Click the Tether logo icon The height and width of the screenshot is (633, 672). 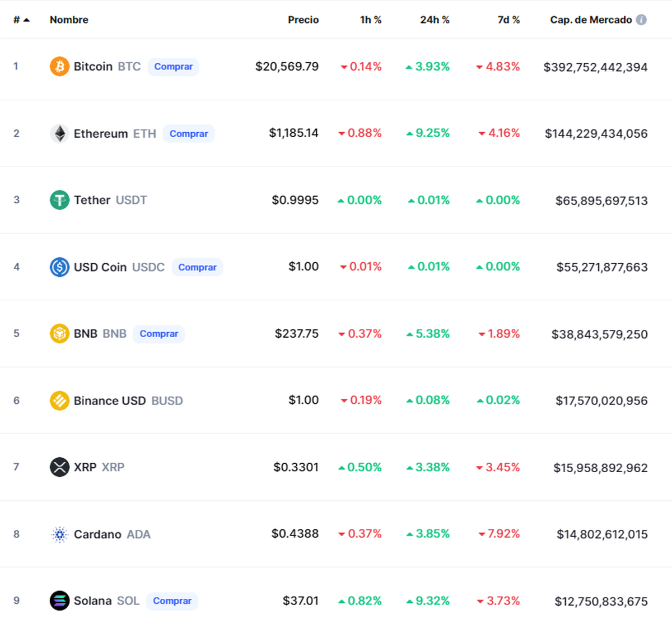point(59,200)
